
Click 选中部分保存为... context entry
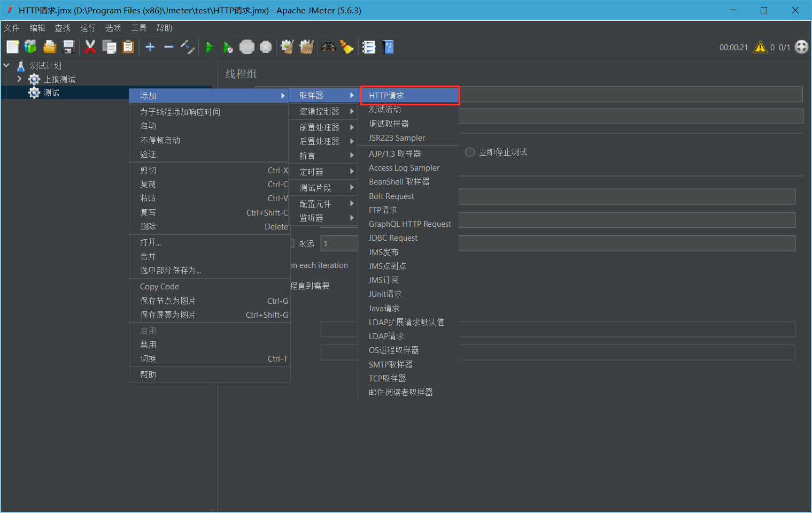click(x=210, y=270)
